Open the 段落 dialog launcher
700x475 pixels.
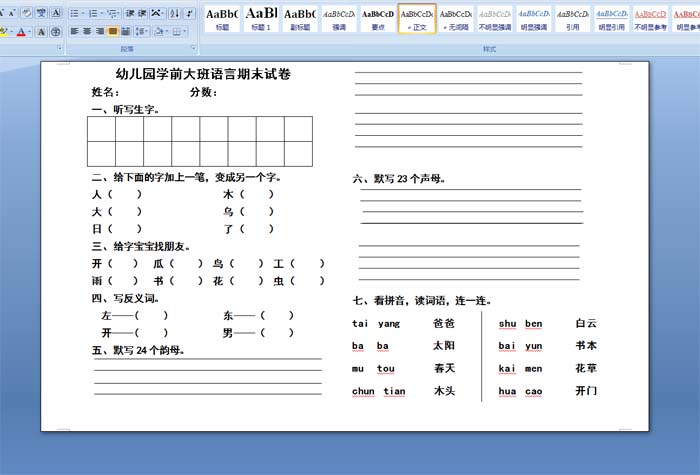pos(194,48)
